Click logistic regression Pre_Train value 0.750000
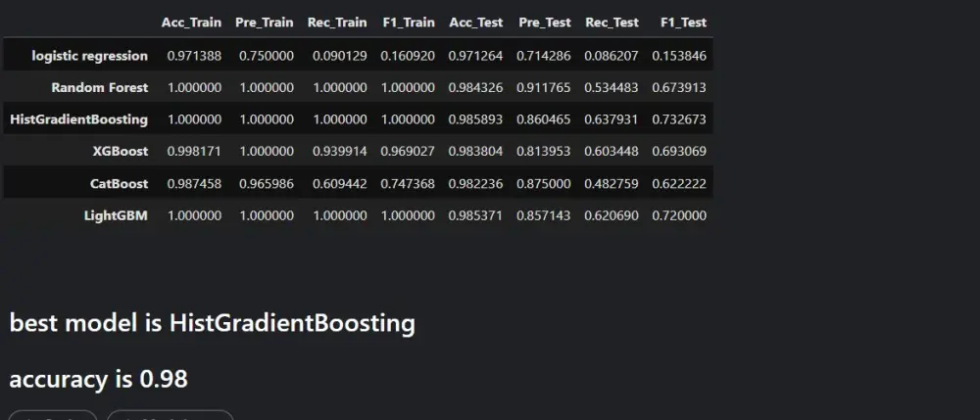The image size is (980, 420). click(267, 56)
